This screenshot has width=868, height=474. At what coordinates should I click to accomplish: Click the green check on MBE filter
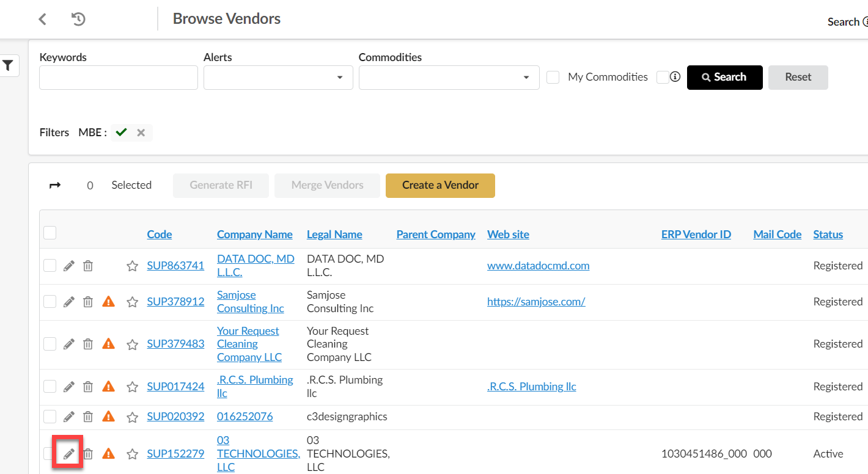pos(121,132)
